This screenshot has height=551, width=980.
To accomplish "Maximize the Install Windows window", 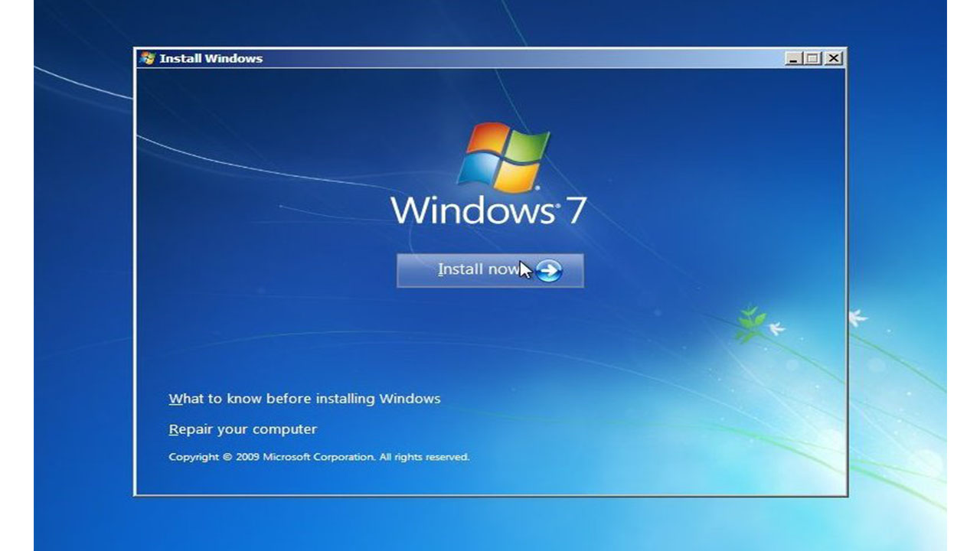I will (812, 58).
